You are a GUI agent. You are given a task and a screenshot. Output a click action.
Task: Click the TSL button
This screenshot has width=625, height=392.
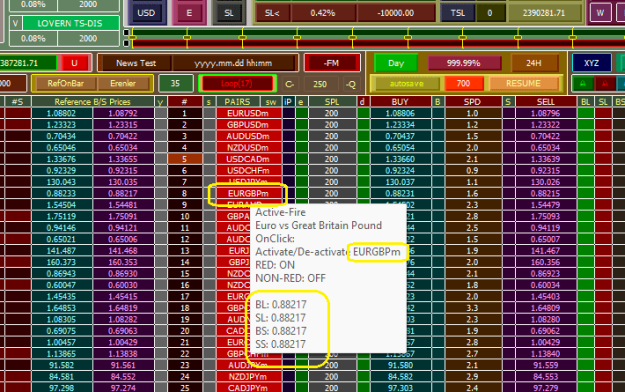pyautogui.click(x=458, y=13)
